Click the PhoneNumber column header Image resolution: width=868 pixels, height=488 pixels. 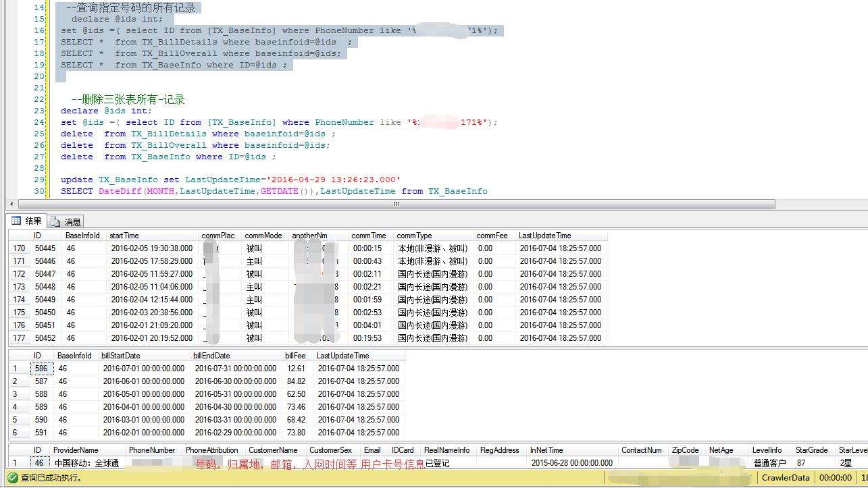pos(152,450)
